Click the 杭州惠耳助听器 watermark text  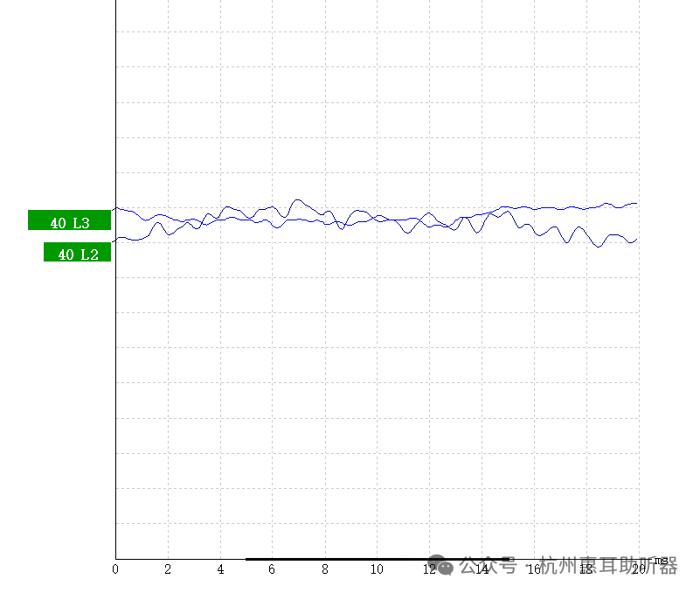point(608,566)
